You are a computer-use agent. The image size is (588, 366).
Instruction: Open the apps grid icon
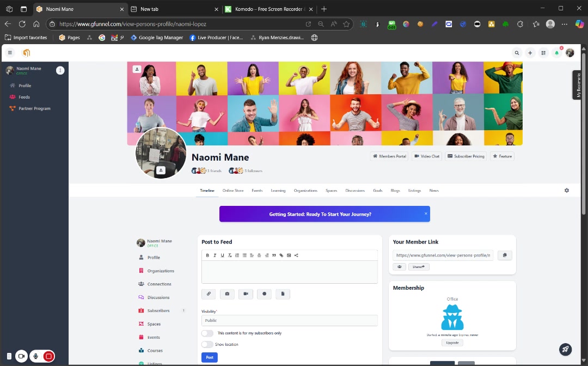tap(543, 53)
